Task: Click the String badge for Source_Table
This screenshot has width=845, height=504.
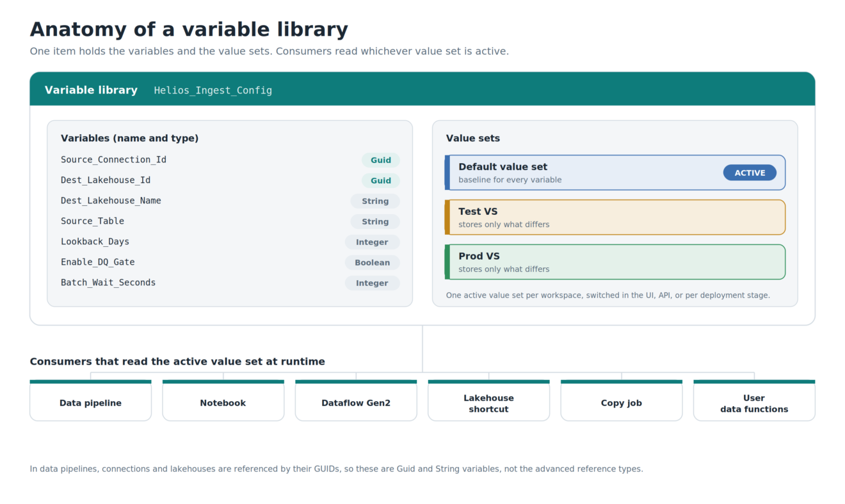Action: tap(375, 222)
